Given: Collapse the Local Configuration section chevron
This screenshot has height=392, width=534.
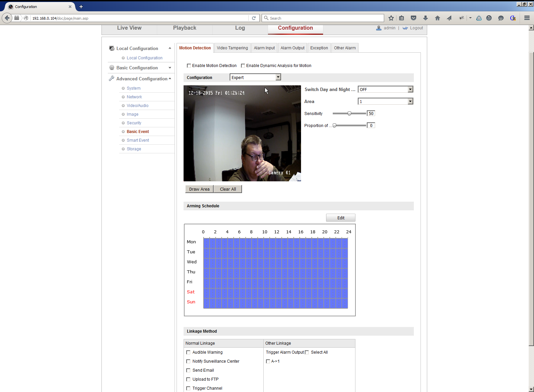Looking at the screenshot, I should [x=170, y=48].
